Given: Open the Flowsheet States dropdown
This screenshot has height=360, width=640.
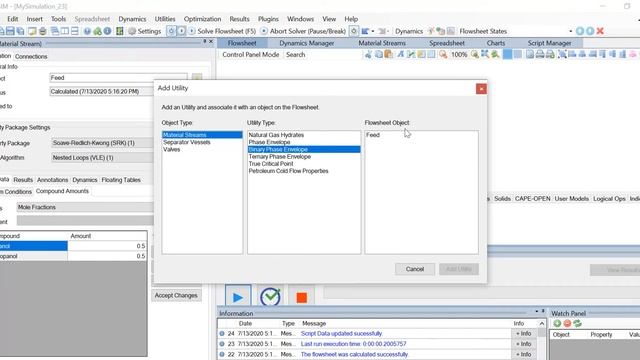Looking at the screenshot, I should pyautogui.click(x=570, y=31).
